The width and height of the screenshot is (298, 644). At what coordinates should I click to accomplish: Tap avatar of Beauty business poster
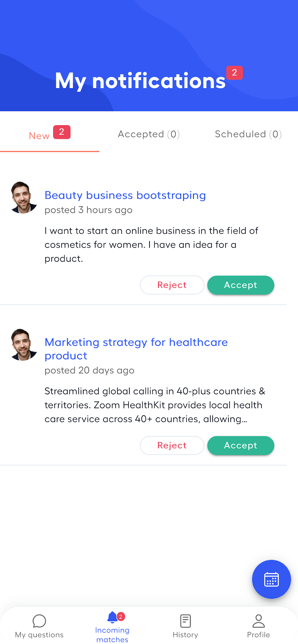coord(24,198)
